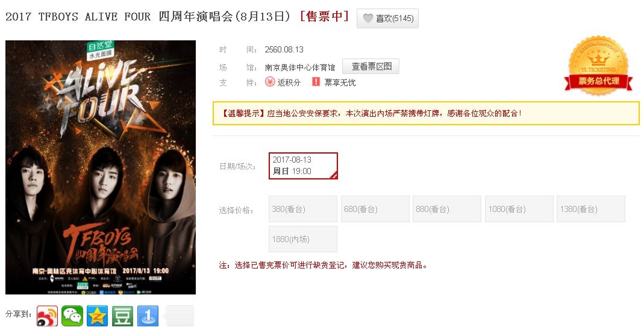The image size is (644, 333).
Task: Choose the 380(看台) ticket price
Action: coord(303,209)
